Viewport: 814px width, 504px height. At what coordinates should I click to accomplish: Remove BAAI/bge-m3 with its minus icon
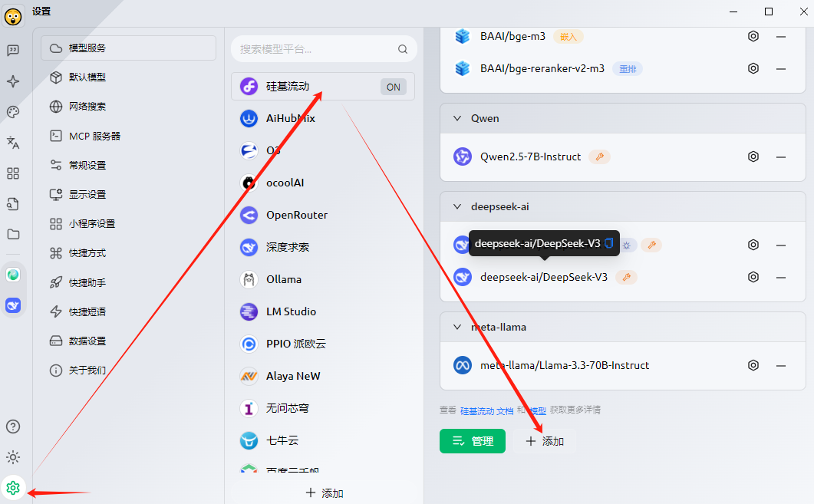coord(781,37)
